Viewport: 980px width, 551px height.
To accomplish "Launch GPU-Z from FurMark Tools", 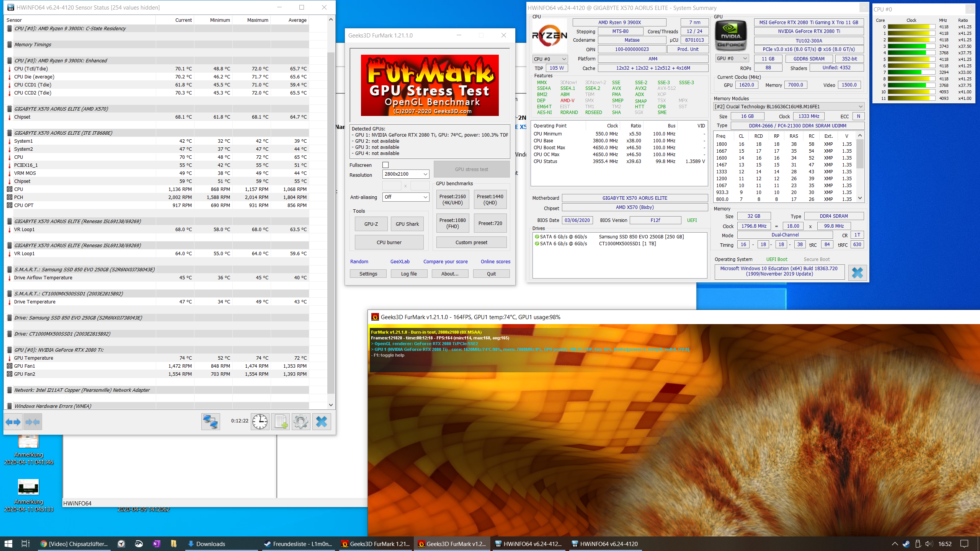I will tap(371, 223).
